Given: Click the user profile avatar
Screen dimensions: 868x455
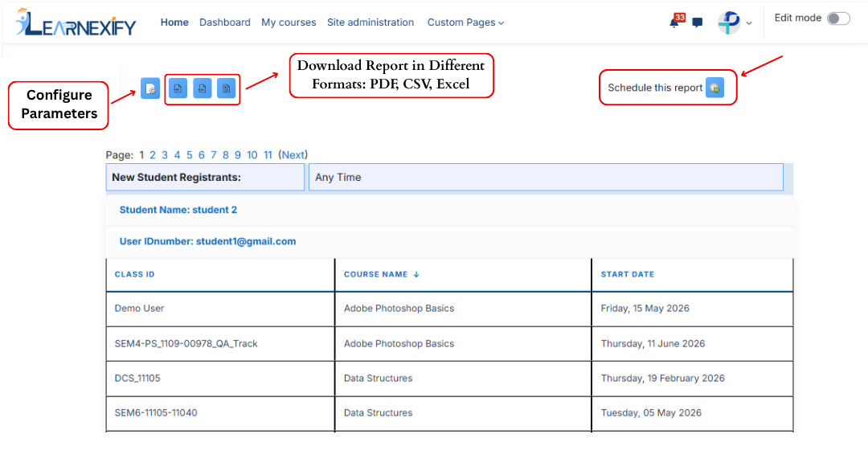Looking at the screenshot, I should pos(729,23).
